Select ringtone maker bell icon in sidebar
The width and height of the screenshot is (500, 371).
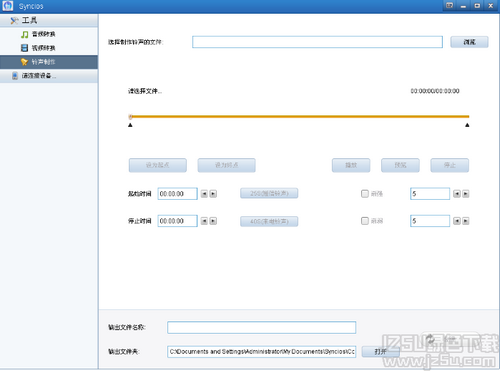click(24, 62)
